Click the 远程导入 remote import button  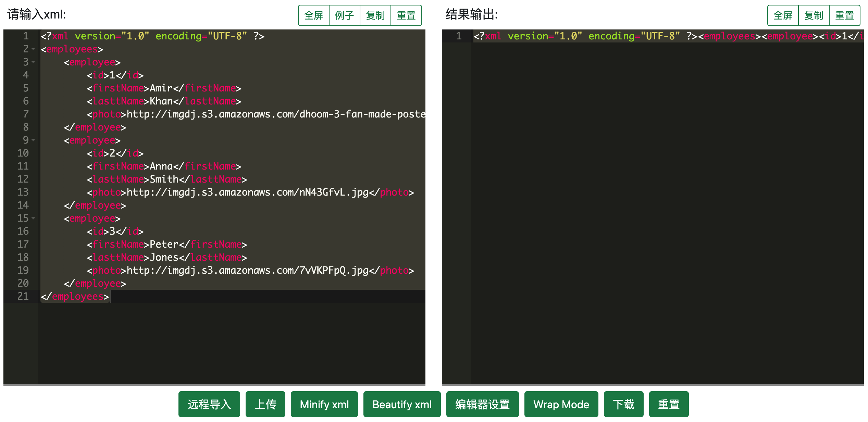209,404
